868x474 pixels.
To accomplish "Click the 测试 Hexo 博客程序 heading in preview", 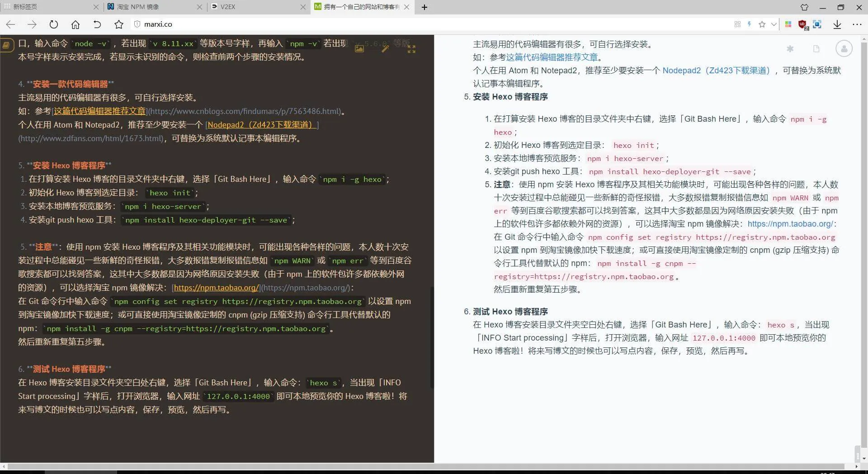I will (510, 312).
